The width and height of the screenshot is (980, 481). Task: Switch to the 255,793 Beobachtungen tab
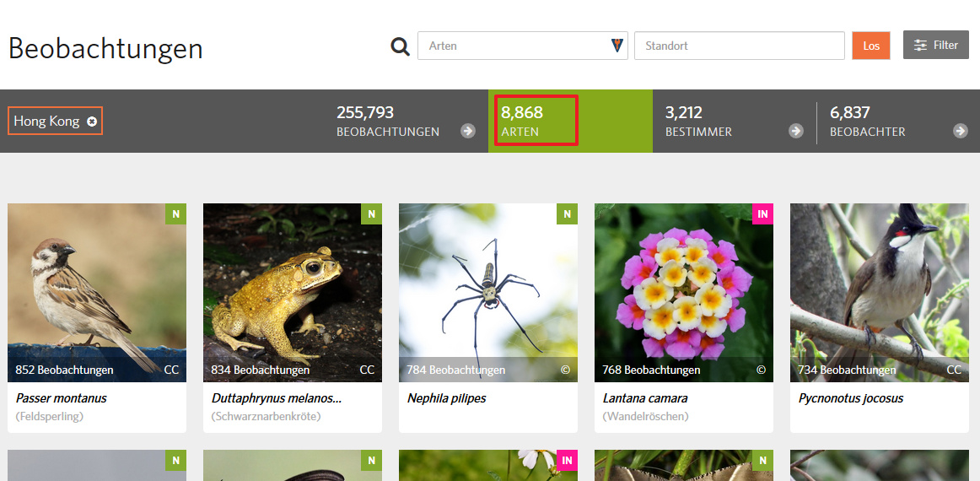pyautogui.click(x=406, y=122)
